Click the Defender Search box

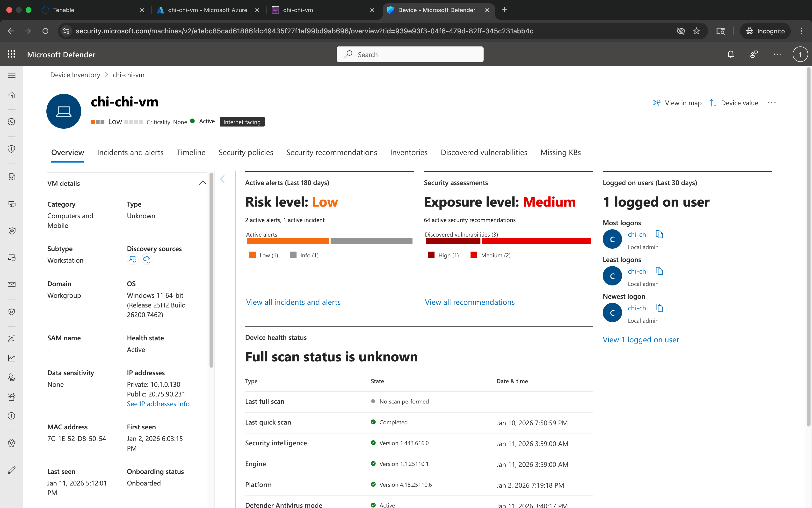[x=410, y=54]
